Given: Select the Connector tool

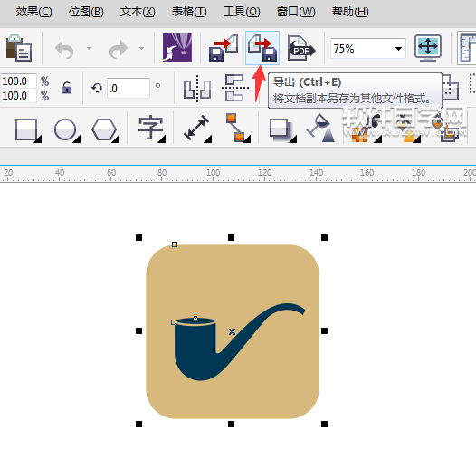Looking at the screenshot, I should (x=238, y=128).
